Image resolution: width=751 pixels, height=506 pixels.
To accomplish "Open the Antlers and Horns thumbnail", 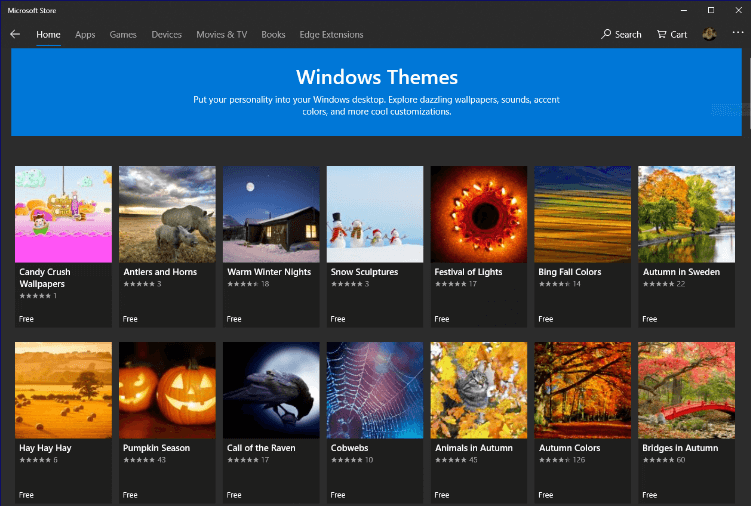I will point(167,214).
